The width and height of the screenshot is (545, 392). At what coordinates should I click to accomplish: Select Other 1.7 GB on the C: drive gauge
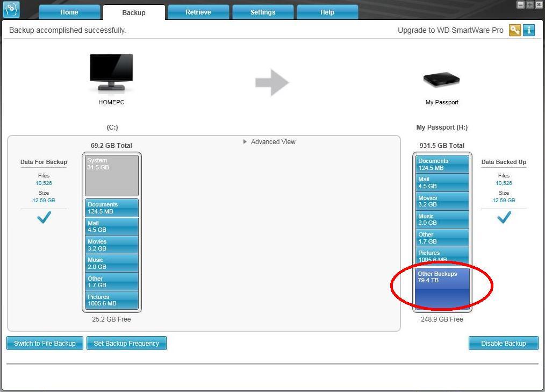coord(112,282)
